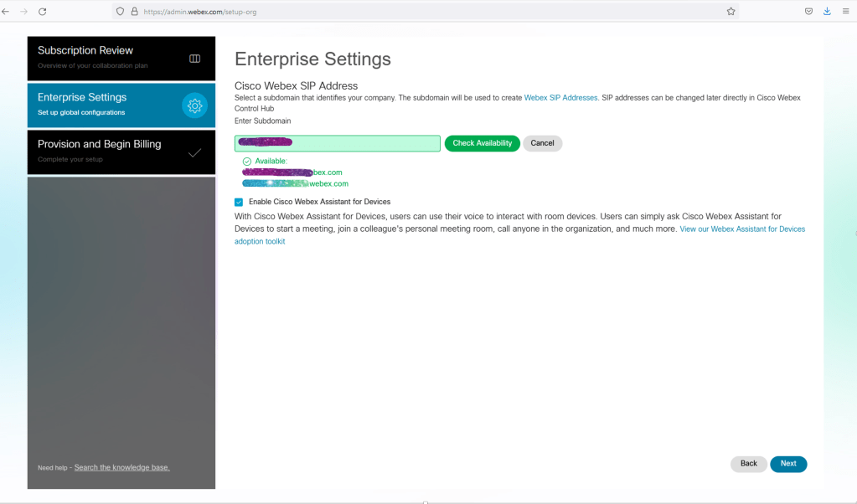Open Search the knowledge base link
Screen dimensions: 857x504
121,467
